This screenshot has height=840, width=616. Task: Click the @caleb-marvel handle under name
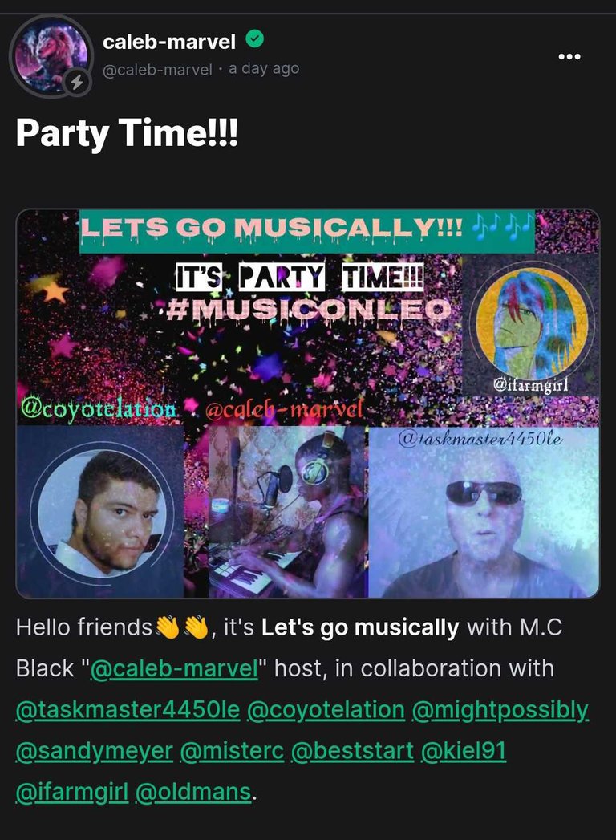[x=157, y=70]
